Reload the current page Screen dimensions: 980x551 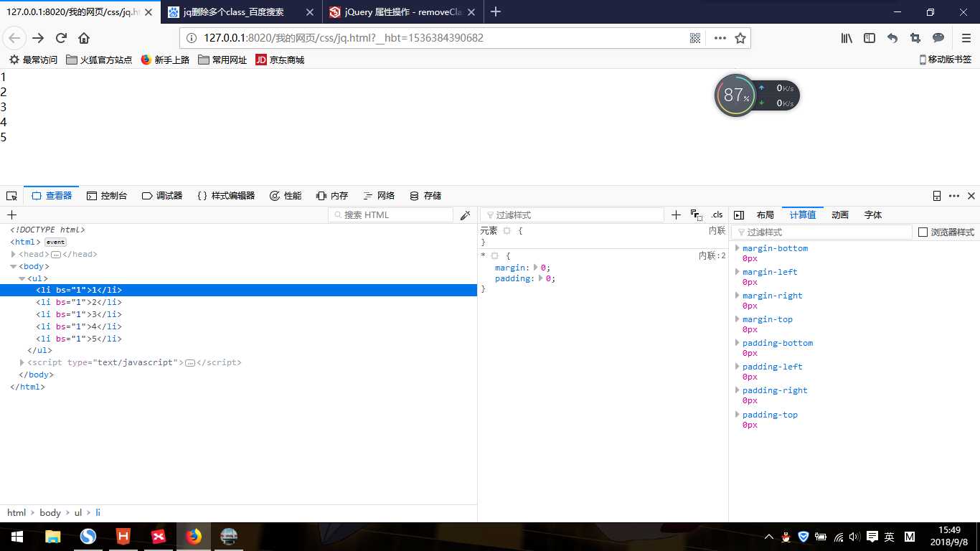[x=61, y=38]
